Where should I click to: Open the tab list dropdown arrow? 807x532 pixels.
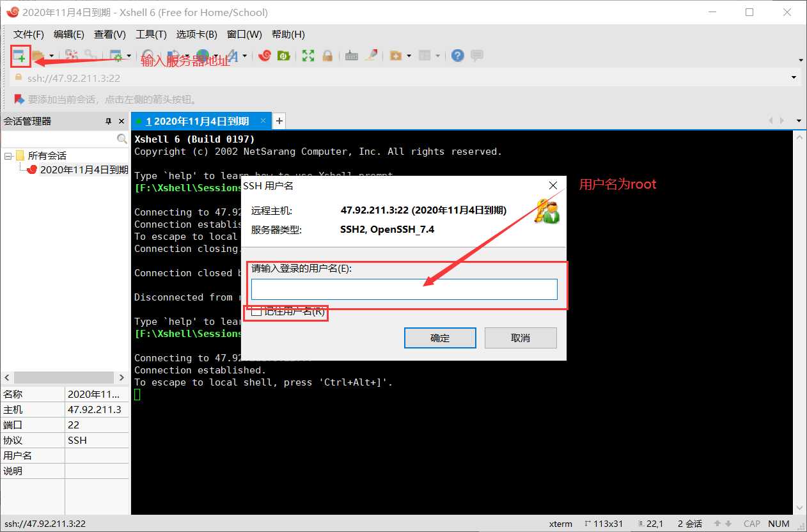(x=799, y=121)
